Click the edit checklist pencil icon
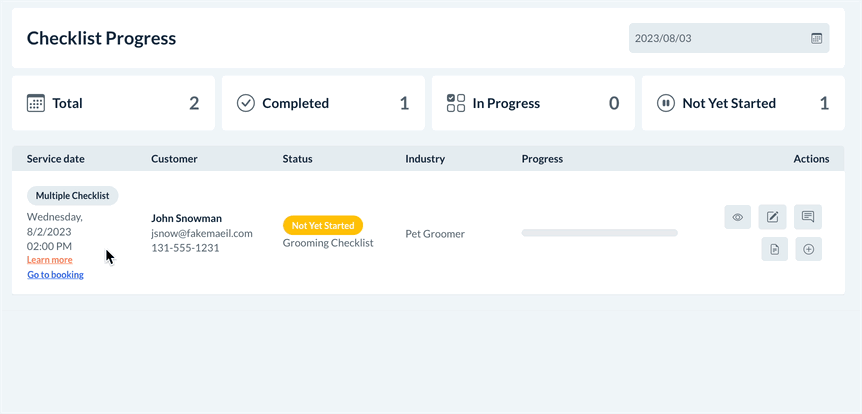 pyautogui.click(x=772, y=217)
